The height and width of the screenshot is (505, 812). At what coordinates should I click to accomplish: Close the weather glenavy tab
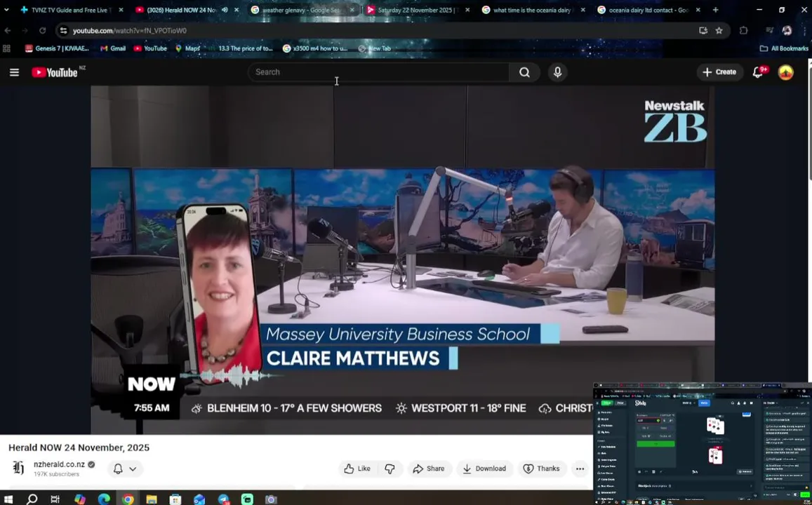(x=352, y=10)
